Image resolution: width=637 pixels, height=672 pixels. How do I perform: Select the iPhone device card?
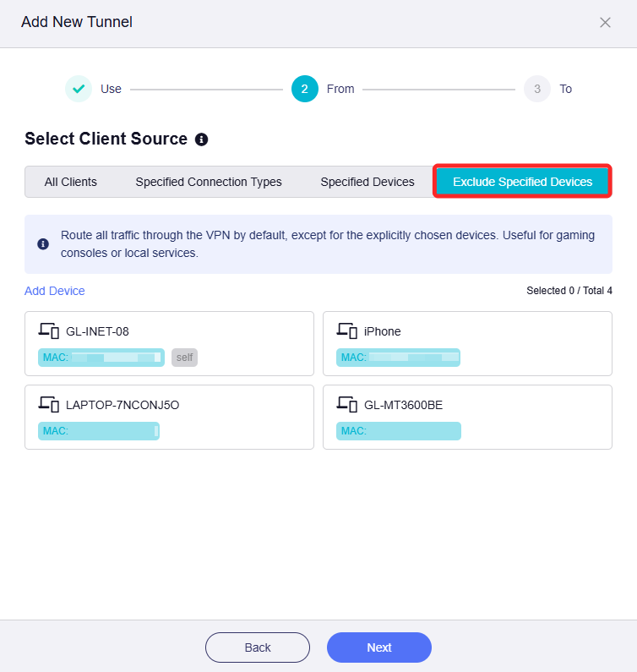[x=467, y=344]
